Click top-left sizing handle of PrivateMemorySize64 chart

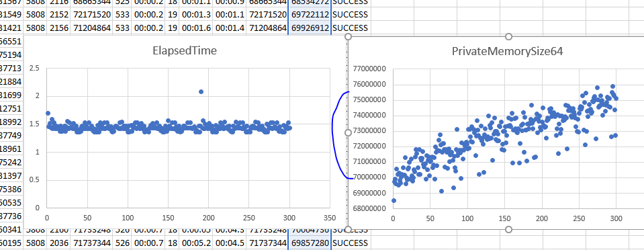[x=349, y=36]
